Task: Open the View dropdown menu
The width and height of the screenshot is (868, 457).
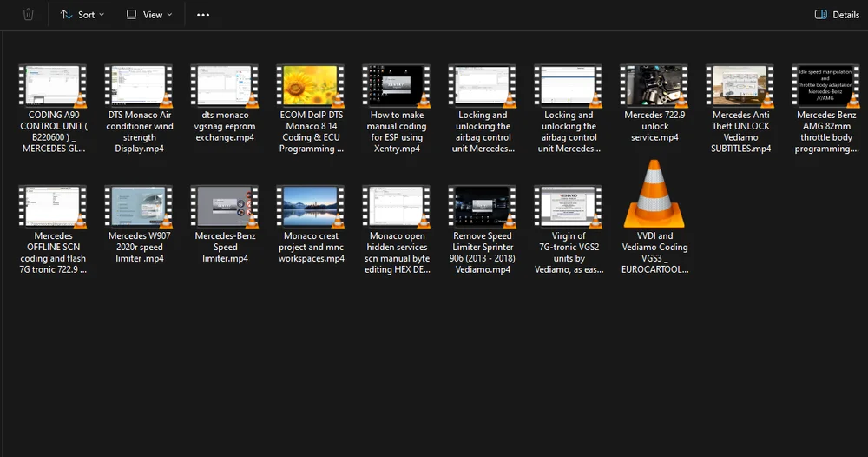Action: [149, 15]
